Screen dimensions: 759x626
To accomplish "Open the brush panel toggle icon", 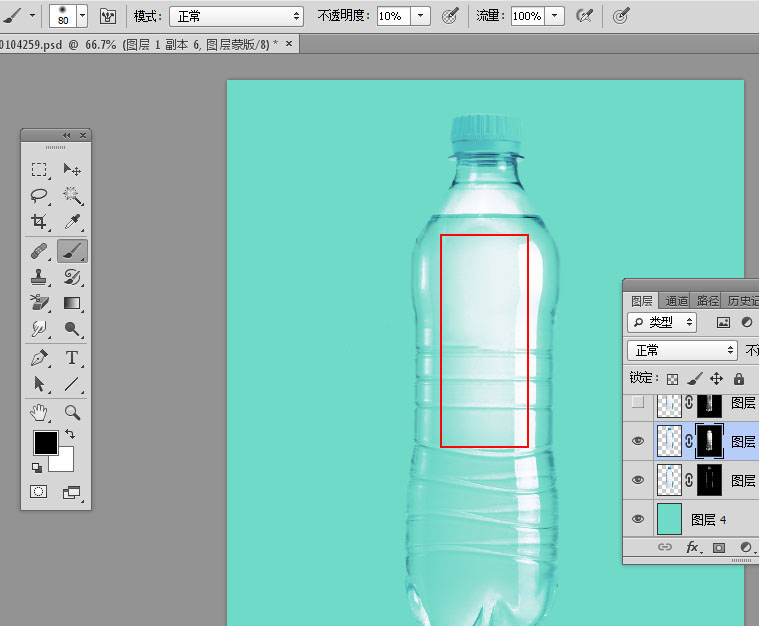I will (x=108, y=16).
